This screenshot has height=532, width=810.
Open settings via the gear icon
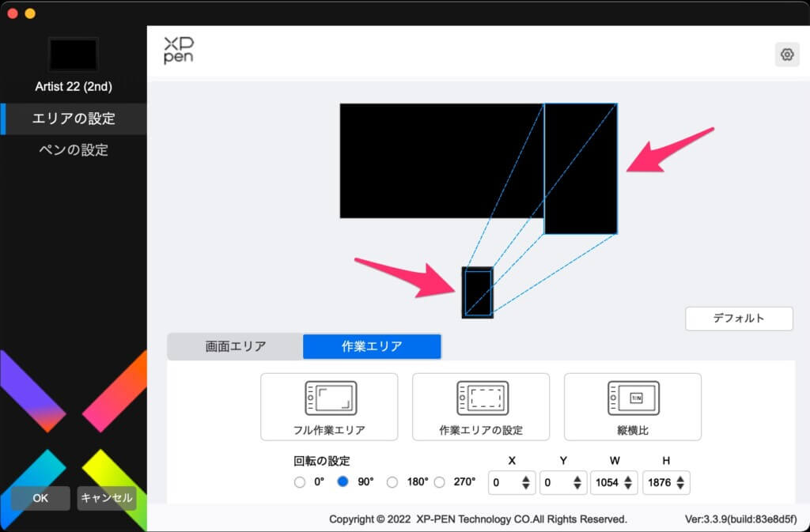[x=786, y=55]
